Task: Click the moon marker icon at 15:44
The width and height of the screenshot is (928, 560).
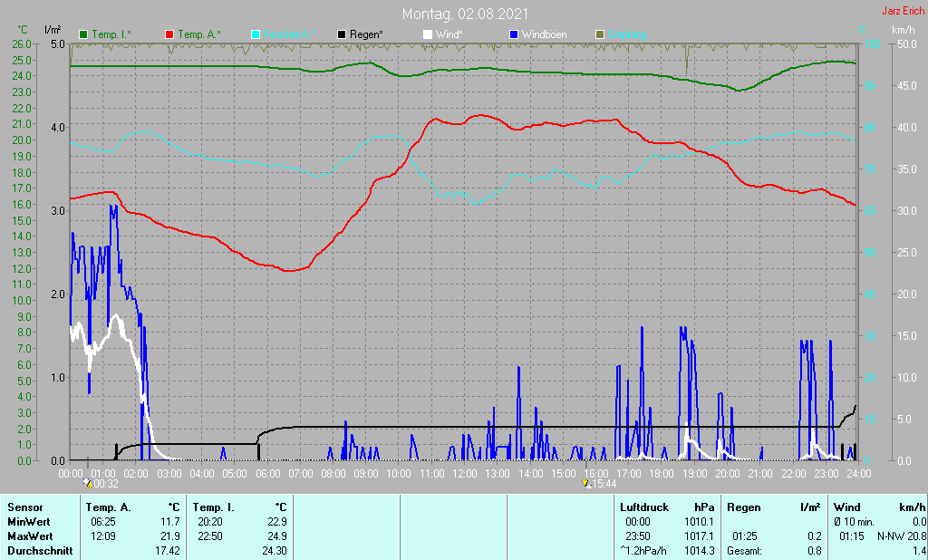Action: (586, 484)
